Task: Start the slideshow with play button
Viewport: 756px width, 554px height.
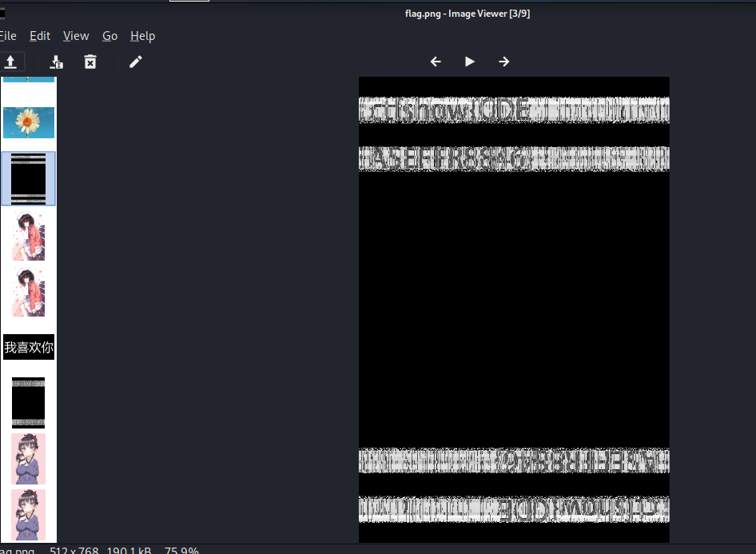Action: pos(470,62)
